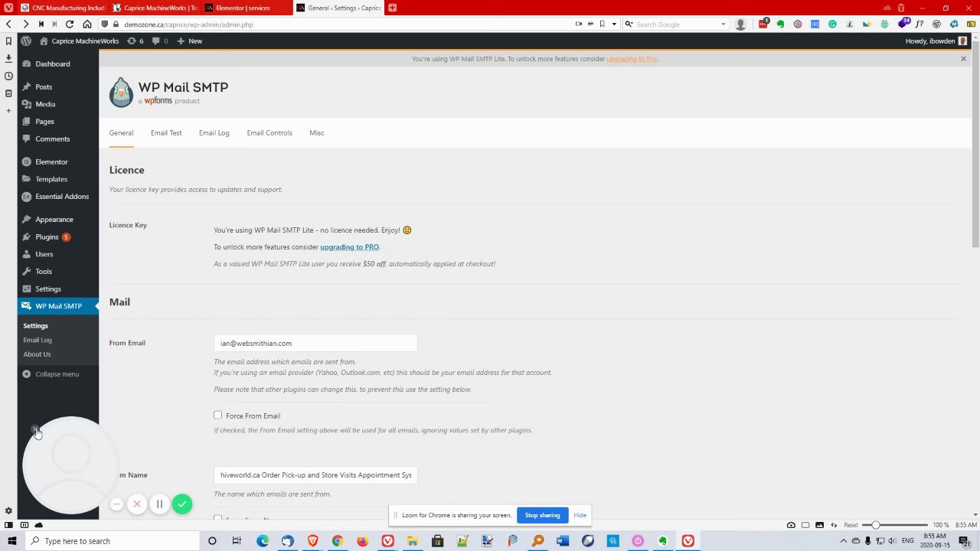Open the Email Test tab

point(166,132)
